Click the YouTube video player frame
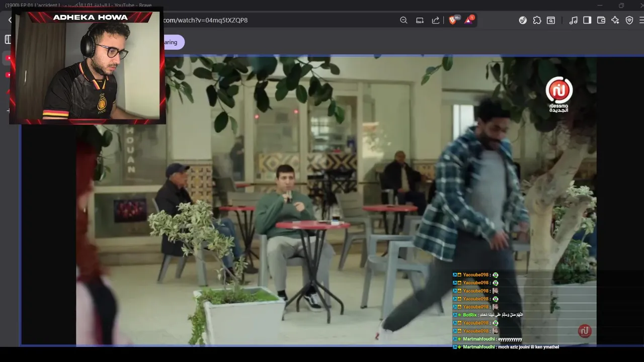This screenshot has width=644, height=362. (x=336, y=201)
